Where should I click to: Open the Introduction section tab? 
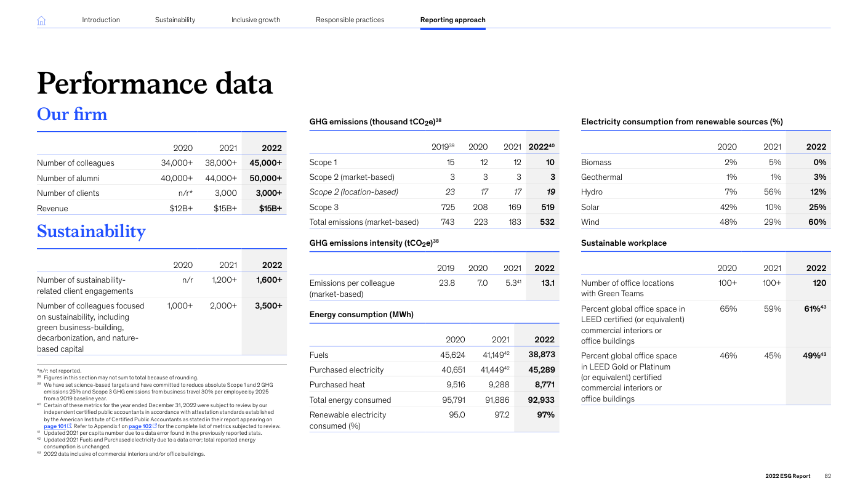pyautogui.click(x=101, y=20)
